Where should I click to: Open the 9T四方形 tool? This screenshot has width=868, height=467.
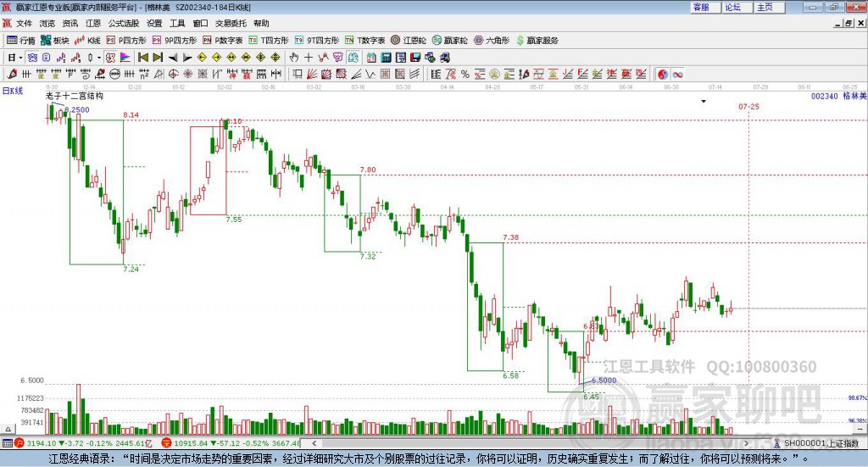point(317,41)
